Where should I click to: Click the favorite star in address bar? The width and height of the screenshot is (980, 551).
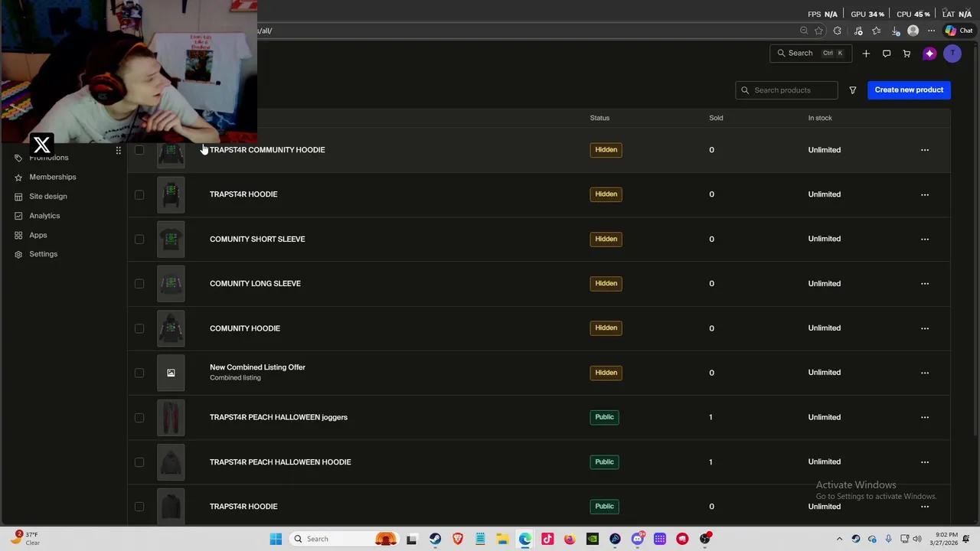pyautogui.click(x=818, y=31)
